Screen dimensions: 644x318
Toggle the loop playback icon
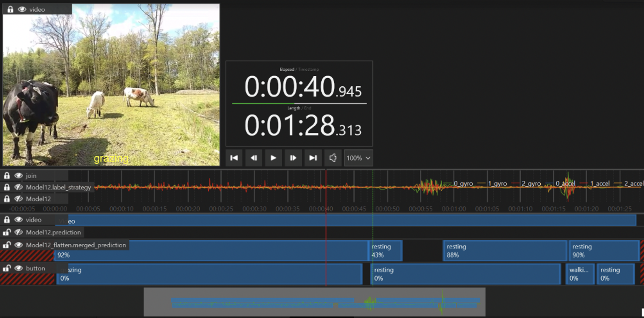pos(333,158)
